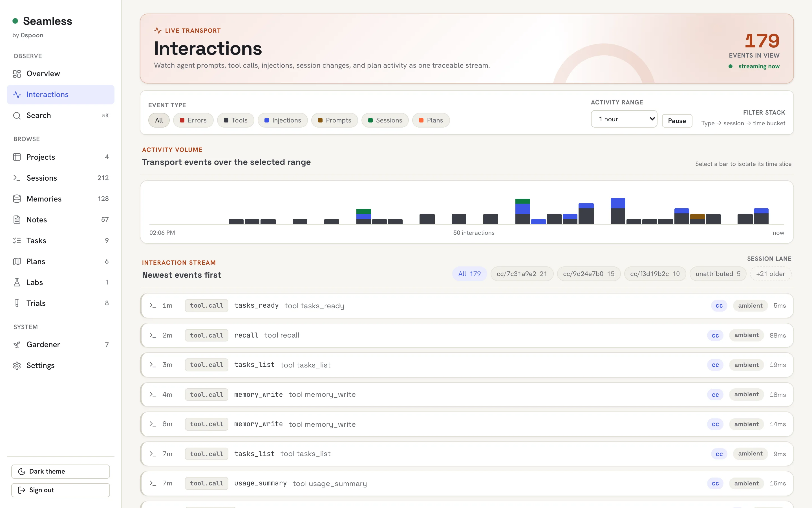Expand the 2m recall event row

point(467,335)
